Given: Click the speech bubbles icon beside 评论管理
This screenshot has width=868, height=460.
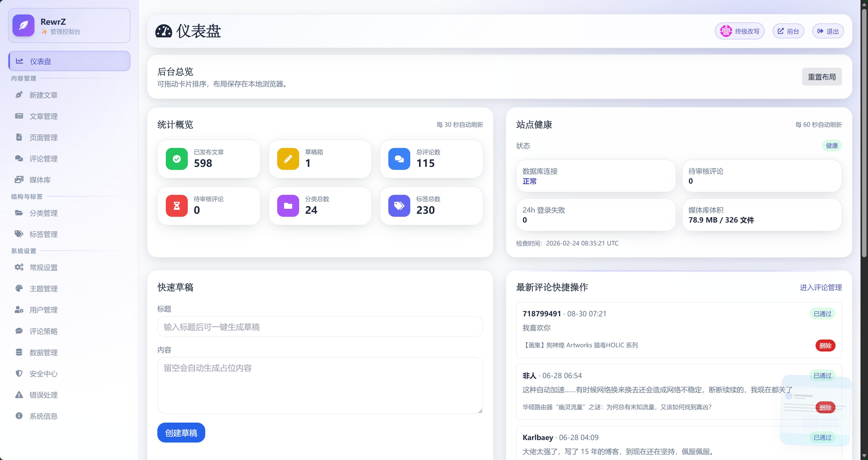Looking at the screenshot, I should pyautogui.click(x=19, y=158).
